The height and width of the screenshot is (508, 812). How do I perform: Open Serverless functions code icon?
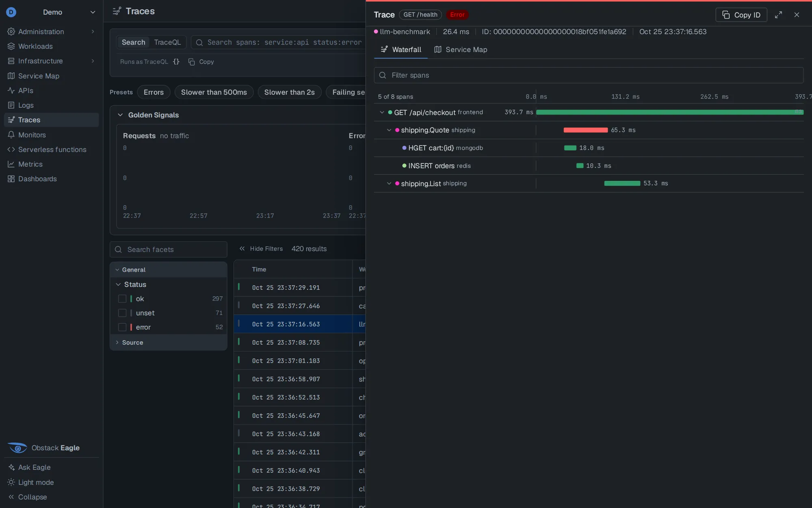11,150
